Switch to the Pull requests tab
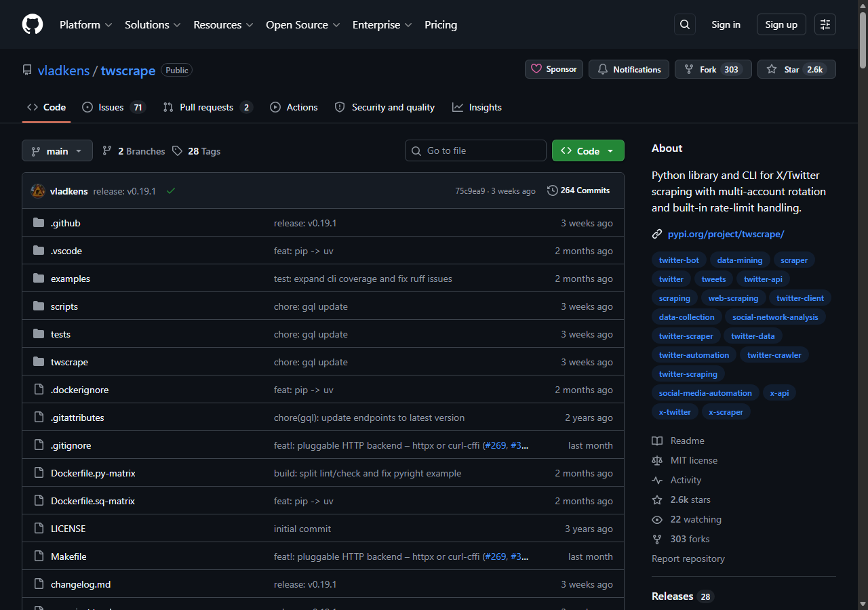868x610 pixels. coord(208,107)
